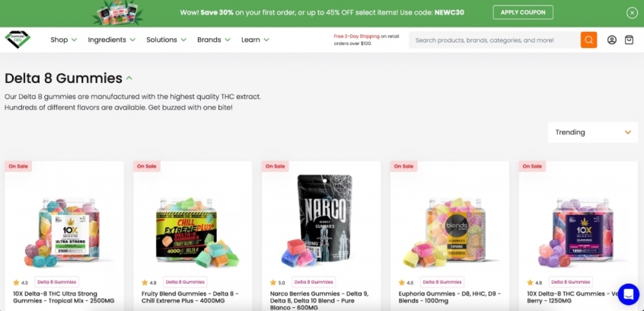Screen dimensions: 644x311
Task: Open the Trending sort dropdown
Action: (x=593, y=133)
